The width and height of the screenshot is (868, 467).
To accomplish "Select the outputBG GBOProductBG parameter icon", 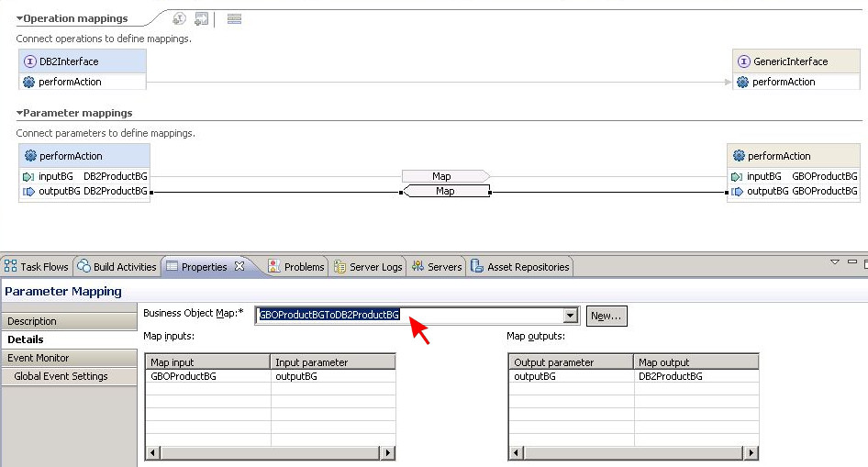I will 739,191.
